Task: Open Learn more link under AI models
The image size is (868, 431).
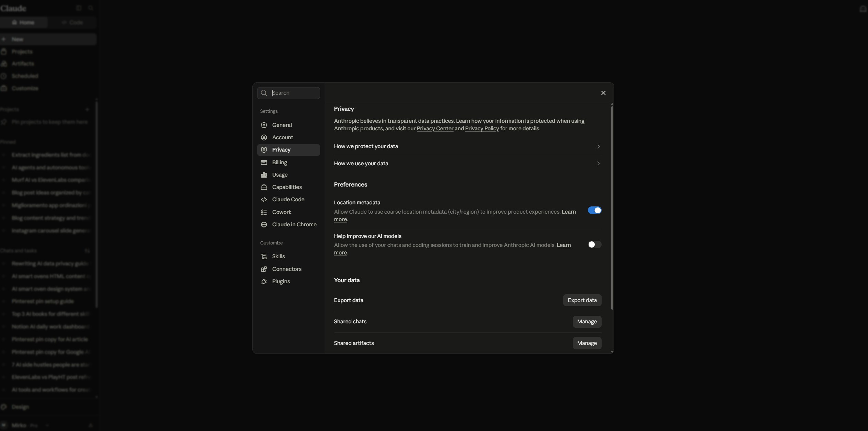Action: coord(564,245)
